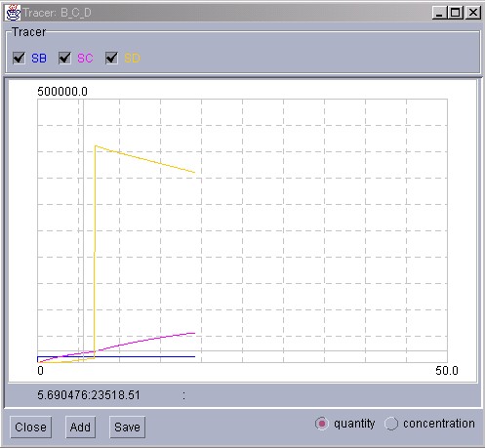Switch to concentration radio option

[x=391, y=424]
